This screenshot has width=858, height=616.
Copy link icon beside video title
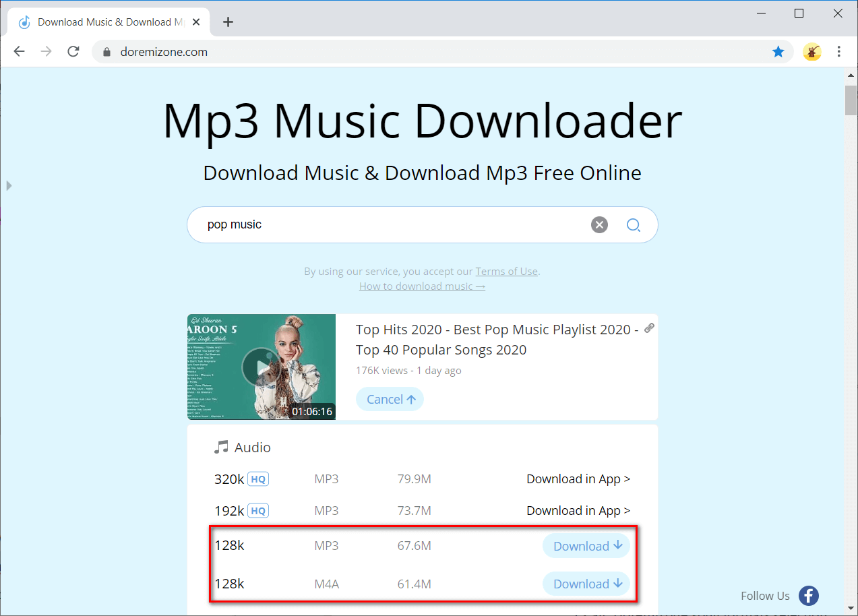649,328
